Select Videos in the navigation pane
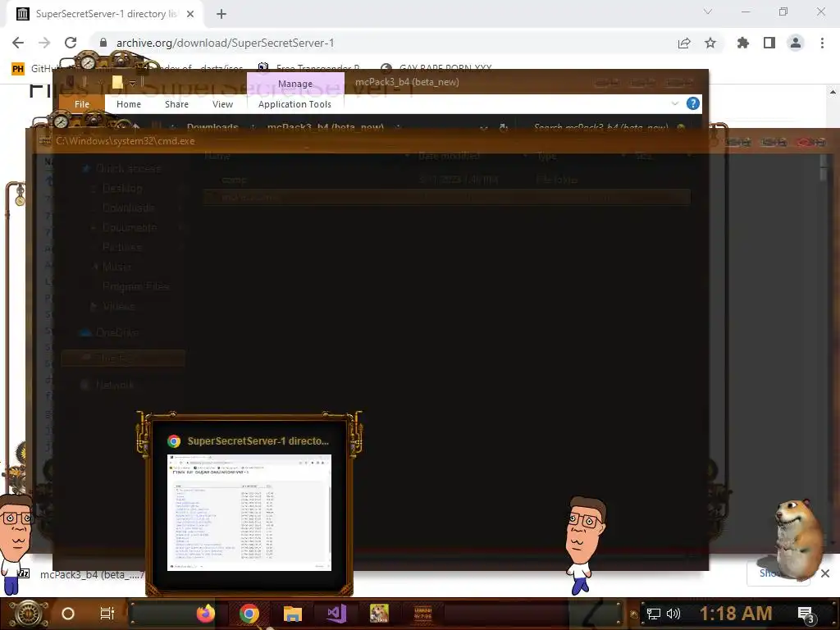The height and width of the screenshot is (630, 840). point(118,307)
